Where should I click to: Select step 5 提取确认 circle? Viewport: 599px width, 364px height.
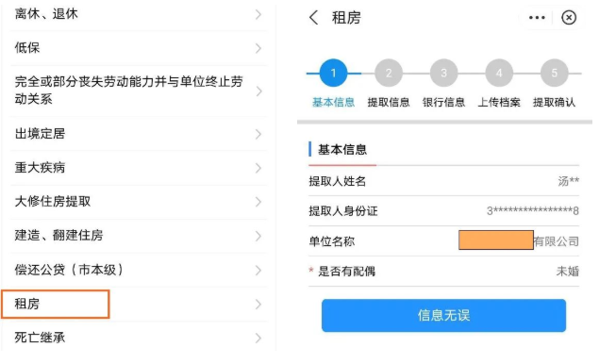[555, 73]
